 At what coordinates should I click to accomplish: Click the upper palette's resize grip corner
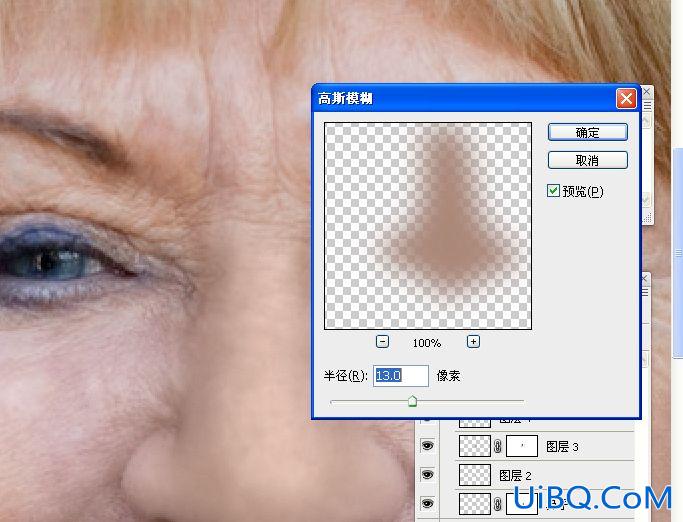coord(647,219)
